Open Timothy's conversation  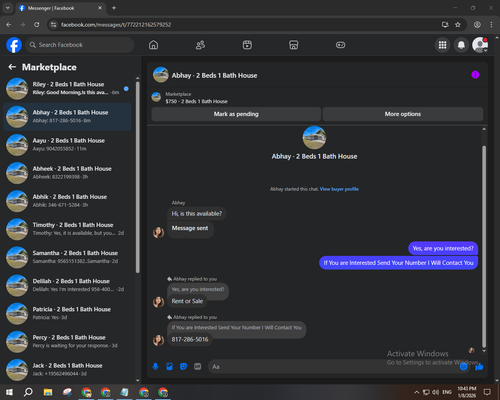[68, 229]
